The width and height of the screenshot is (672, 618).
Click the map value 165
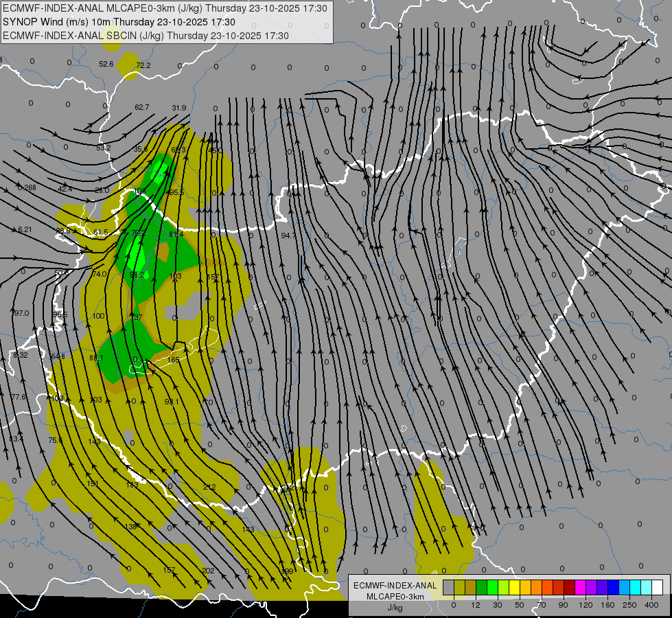click(x=174, y=359)
